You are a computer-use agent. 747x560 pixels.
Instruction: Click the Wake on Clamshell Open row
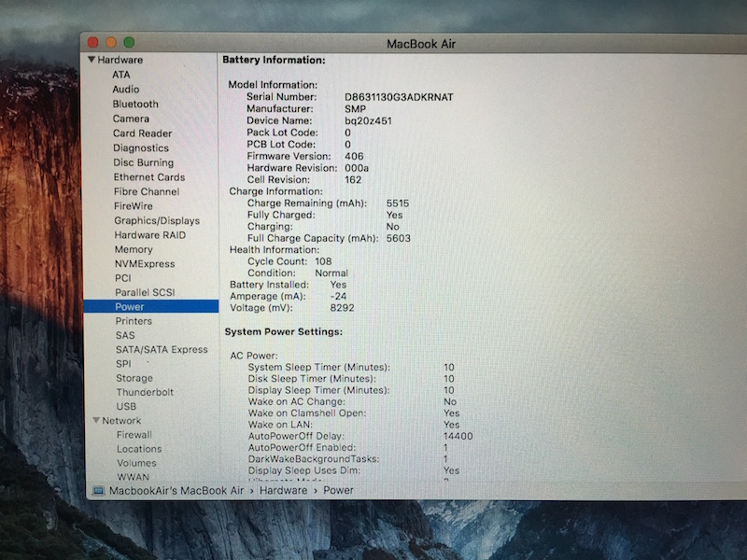(x=354, y=413)
